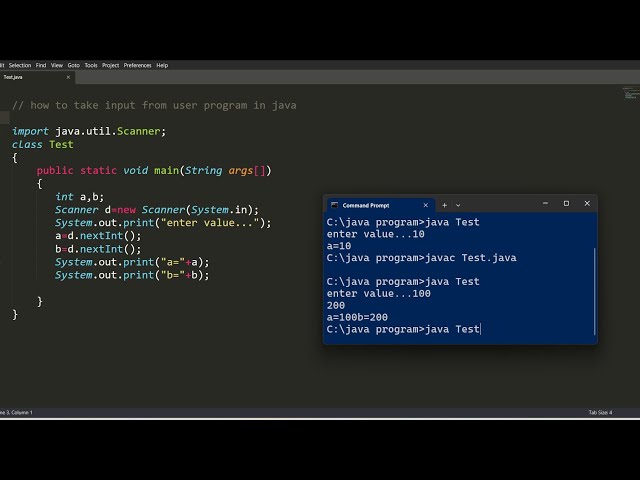Click Tab Size: 4 in status bar
The image size is (640, 480).
coord(600,413)
